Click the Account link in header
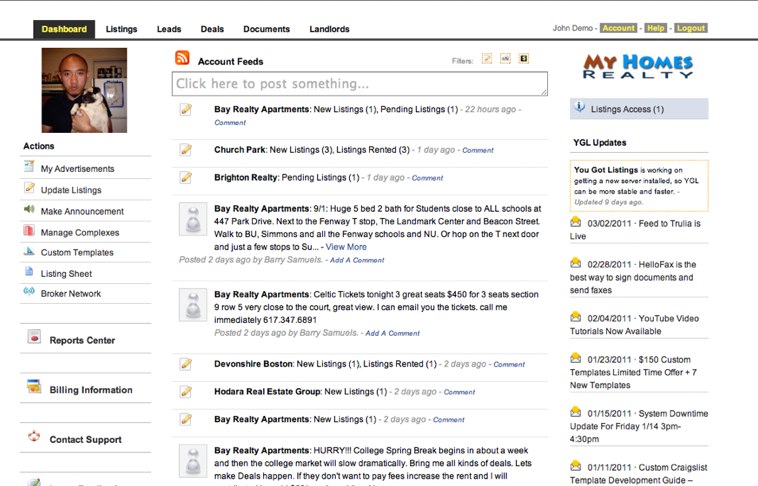The image size is (758, 486). (x=618, y=28)
